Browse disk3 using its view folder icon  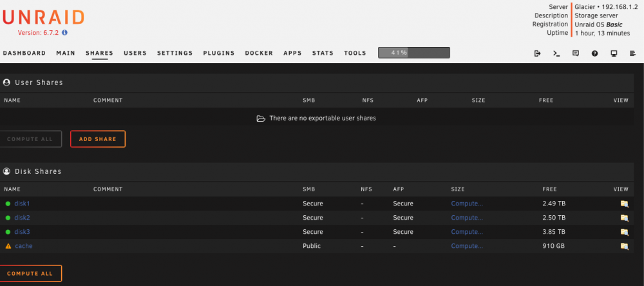pyautogui.click(x=624, y=232)
